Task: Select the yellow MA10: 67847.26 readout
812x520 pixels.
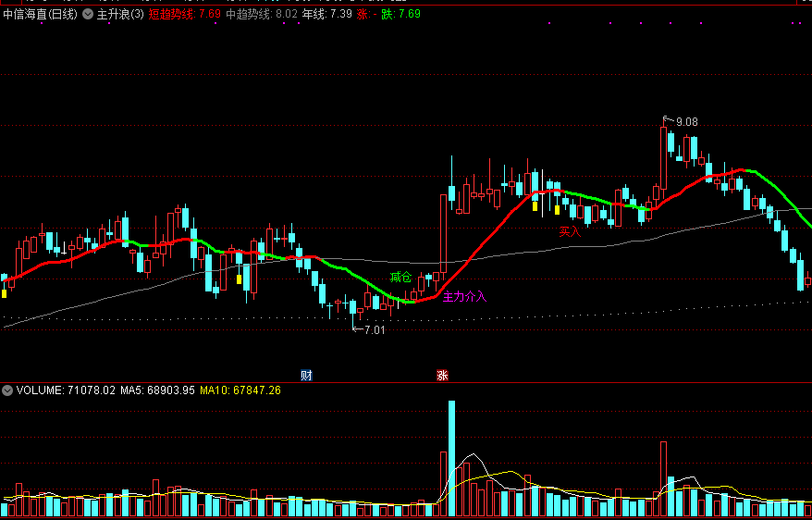Action: point(240,390)
